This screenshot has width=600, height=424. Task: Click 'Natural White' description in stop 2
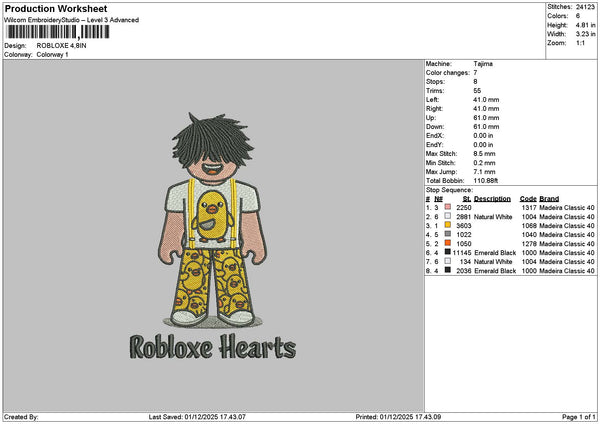point(493,217)
